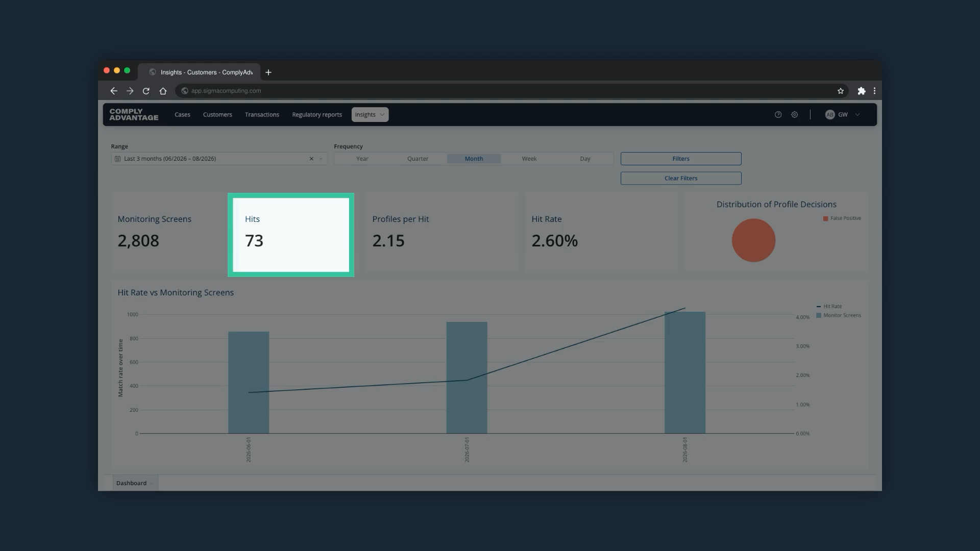Click the red pie chart
The image size is (980, 551).
tap(753, 240)
